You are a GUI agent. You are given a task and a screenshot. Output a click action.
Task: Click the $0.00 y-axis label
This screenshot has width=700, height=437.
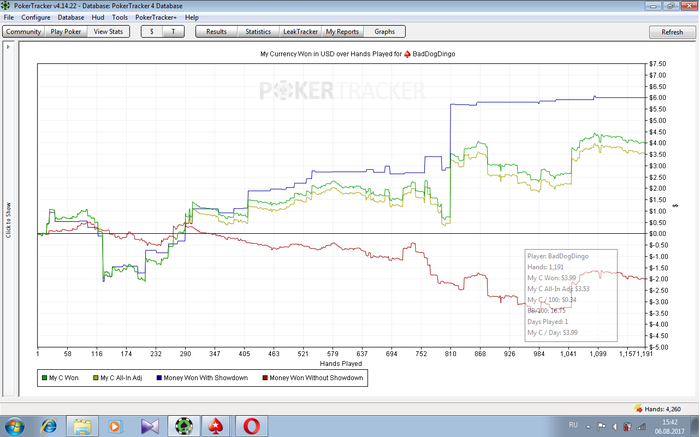(658, 233)
